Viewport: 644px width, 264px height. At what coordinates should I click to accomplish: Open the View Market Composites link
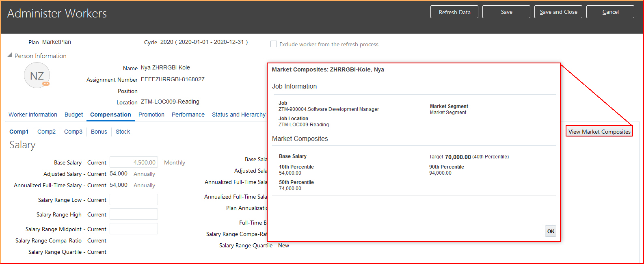[599, 132]
